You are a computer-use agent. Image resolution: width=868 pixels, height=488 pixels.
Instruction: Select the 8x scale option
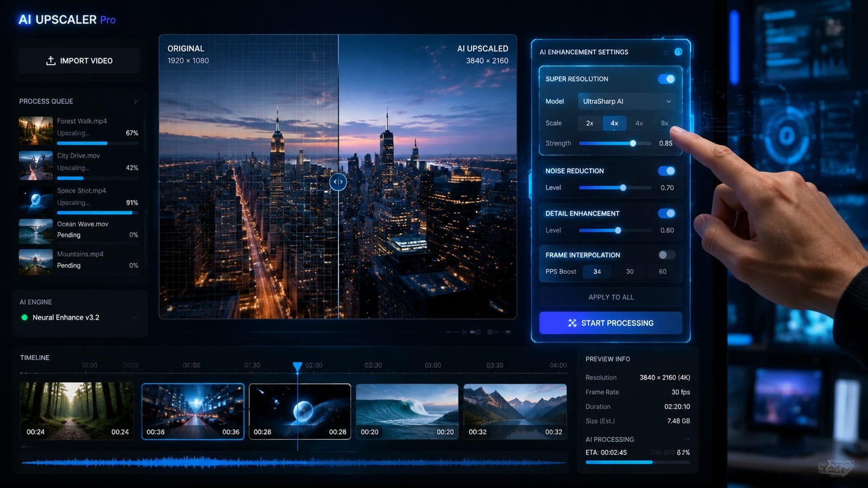(x=665, y=123)
